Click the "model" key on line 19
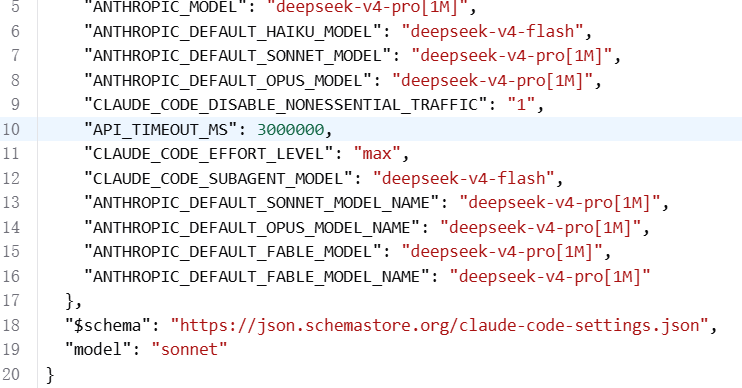The width and height of the screenshot is (742, 388). tap(98, 350)
